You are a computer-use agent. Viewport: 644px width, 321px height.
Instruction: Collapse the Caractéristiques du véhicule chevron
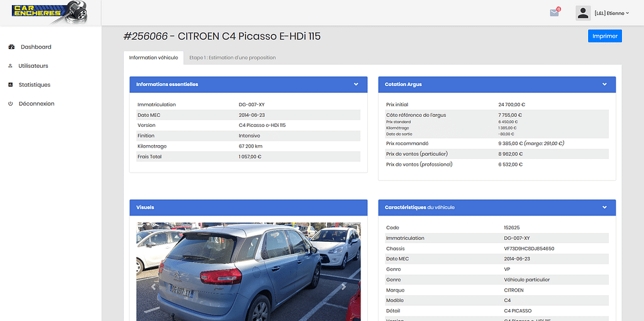point(604,207)
